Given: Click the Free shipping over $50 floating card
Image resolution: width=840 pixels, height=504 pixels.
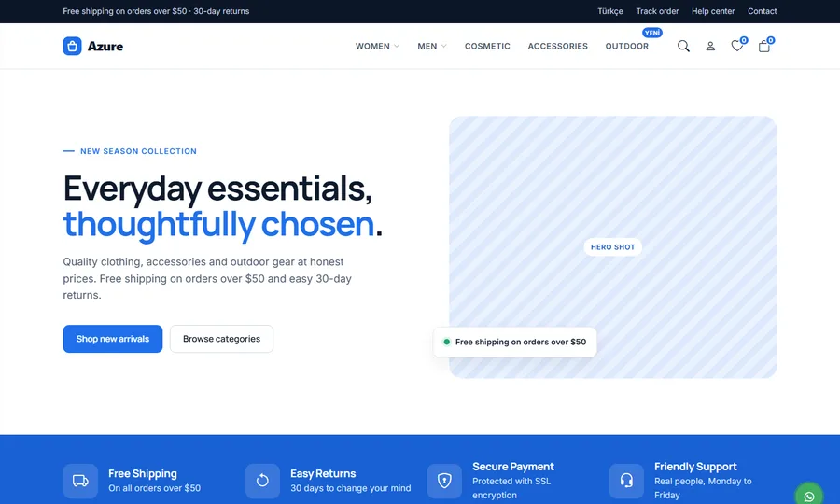Looking at the screenshot, I should click(x=515, y=342).
